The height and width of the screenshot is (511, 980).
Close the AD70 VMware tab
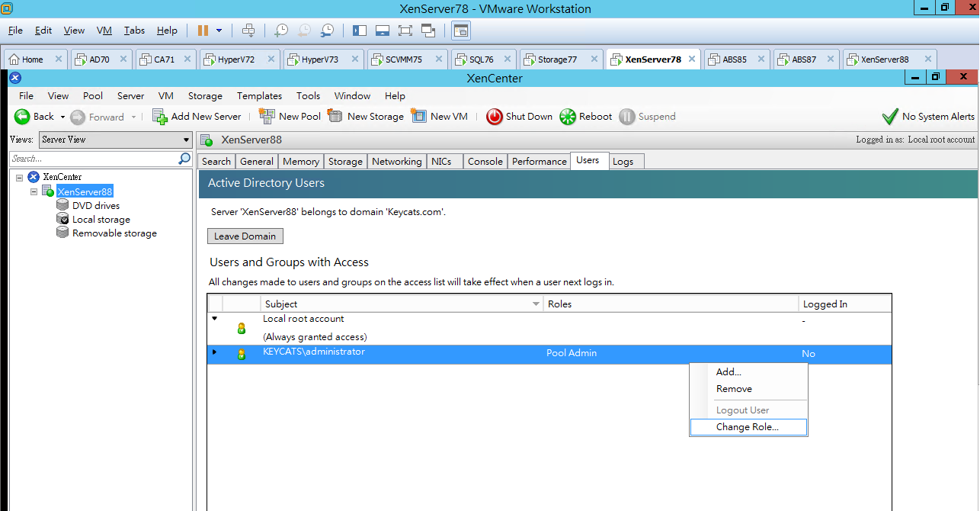[123, 59]
